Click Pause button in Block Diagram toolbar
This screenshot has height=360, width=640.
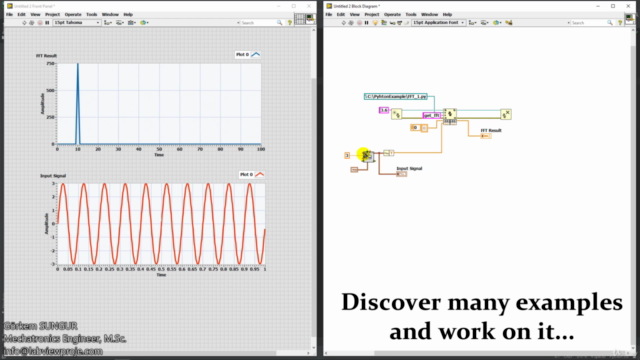367,23
